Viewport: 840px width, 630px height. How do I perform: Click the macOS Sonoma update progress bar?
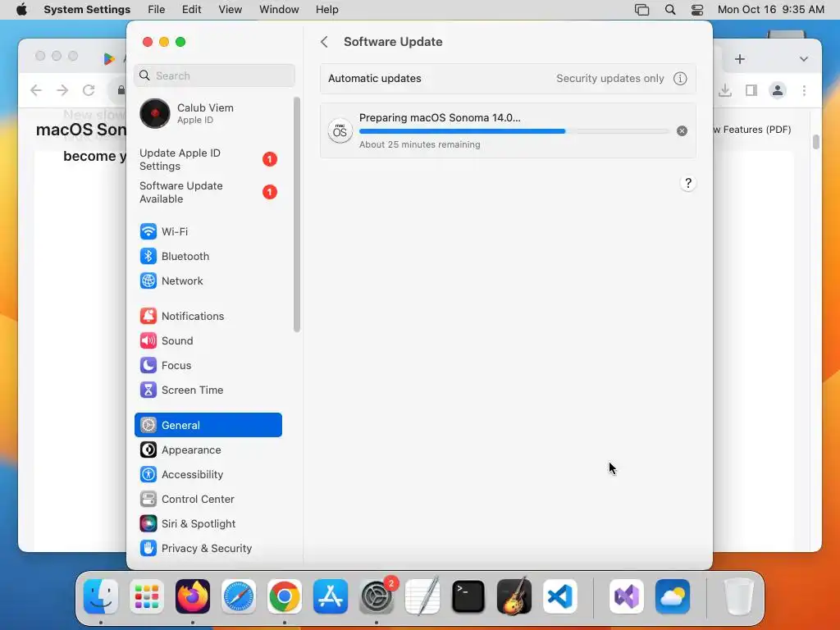coord(514,130)
